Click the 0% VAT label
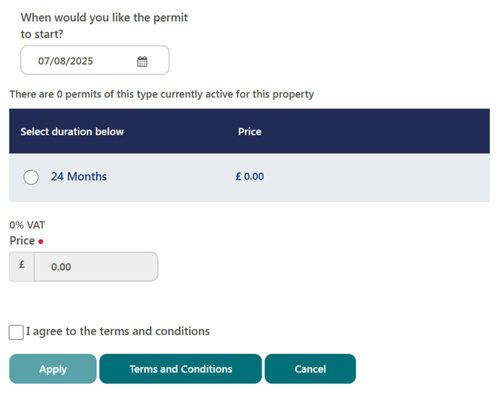Image resolution: width=500 pixels, height=405 pixels. coord(27,225)
